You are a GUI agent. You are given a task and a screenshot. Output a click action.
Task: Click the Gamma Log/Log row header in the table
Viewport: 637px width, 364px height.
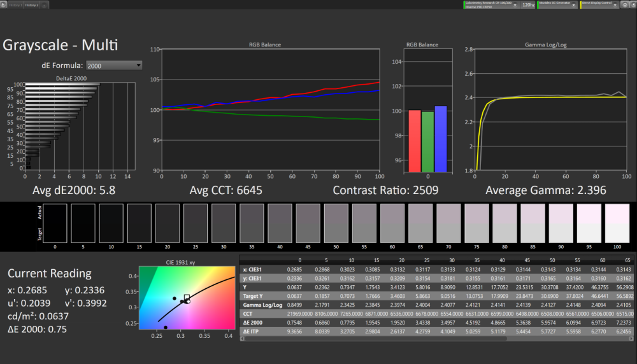point(262,305)
